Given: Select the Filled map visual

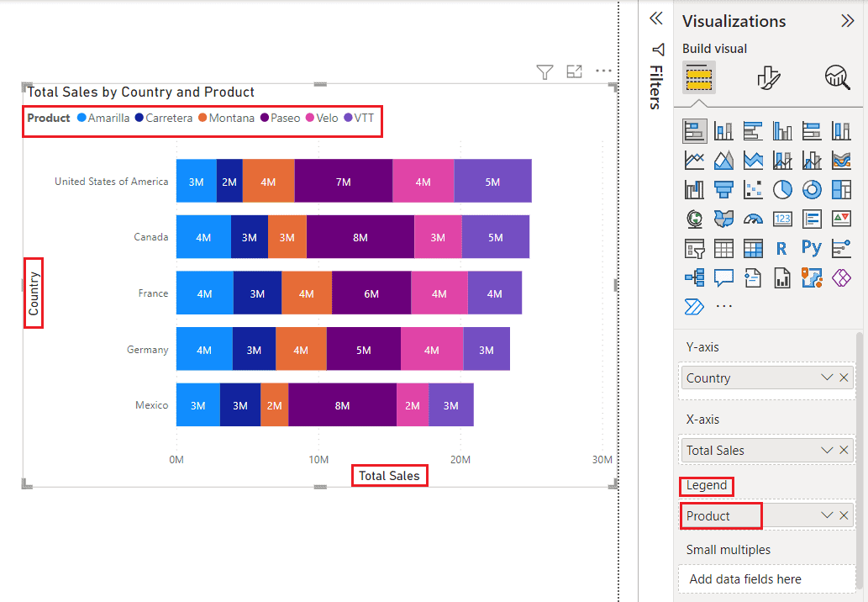Looking at the screenshot, I should coord(723,219).
